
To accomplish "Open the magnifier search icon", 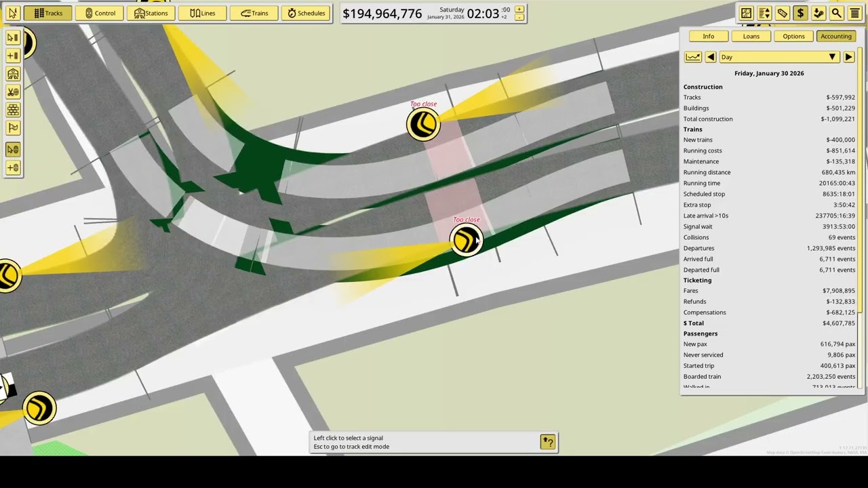I will [836, 13].
